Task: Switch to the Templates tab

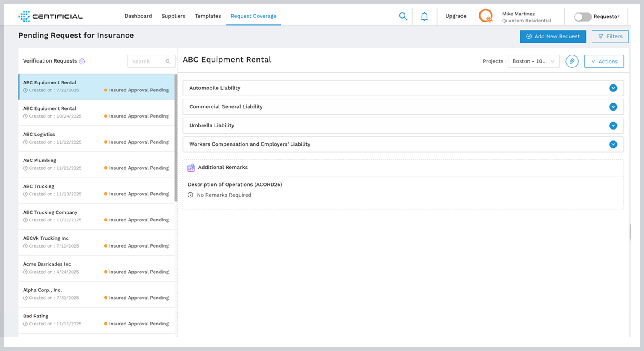Action: [x=208, y=16]
